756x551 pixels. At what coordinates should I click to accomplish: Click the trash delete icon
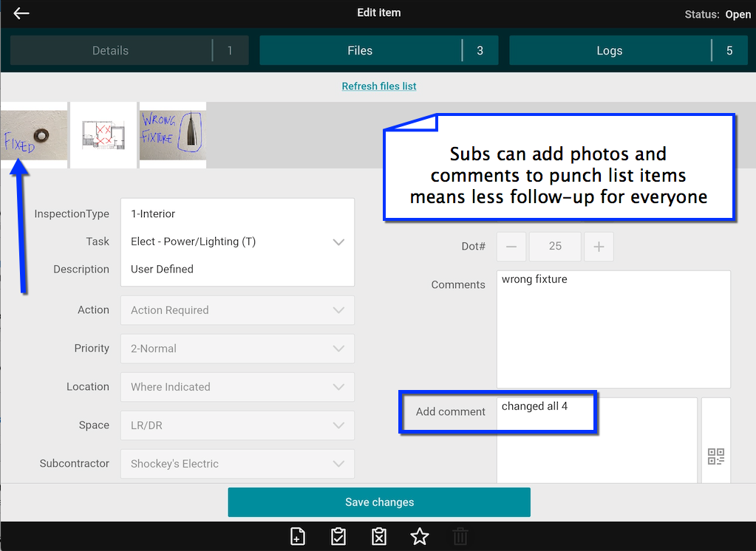[x=460, y=536]
